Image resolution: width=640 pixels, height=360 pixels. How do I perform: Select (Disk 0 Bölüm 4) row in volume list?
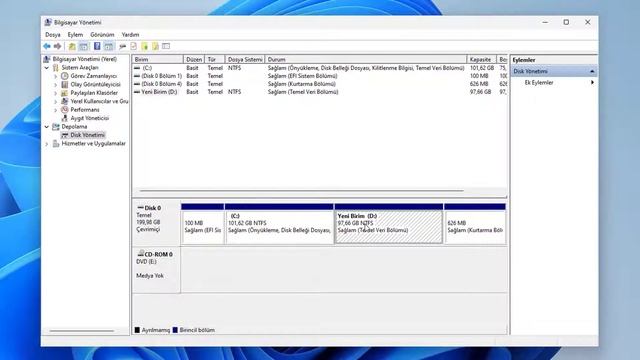click(x=320, y=84)
